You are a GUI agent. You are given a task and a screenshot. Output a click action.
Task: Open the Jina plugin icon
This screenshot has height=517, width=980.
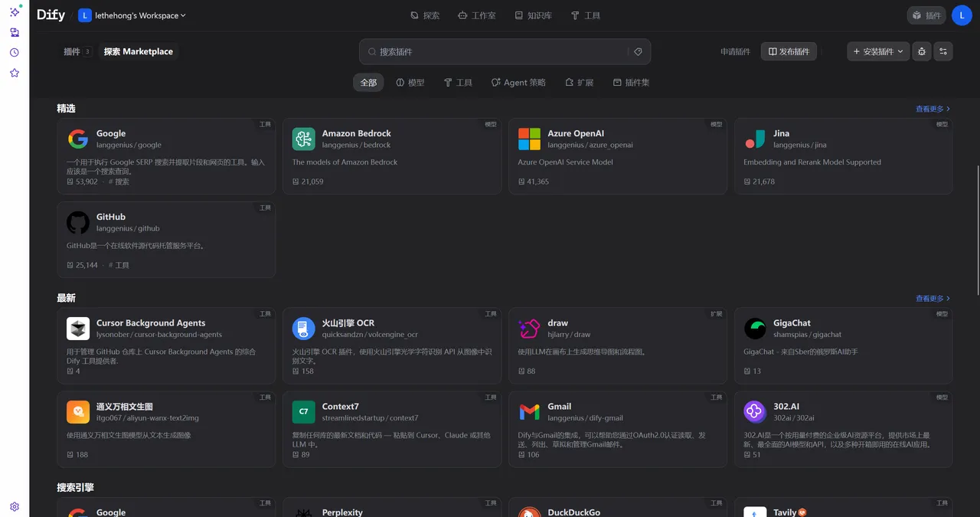tap(755, 139)
